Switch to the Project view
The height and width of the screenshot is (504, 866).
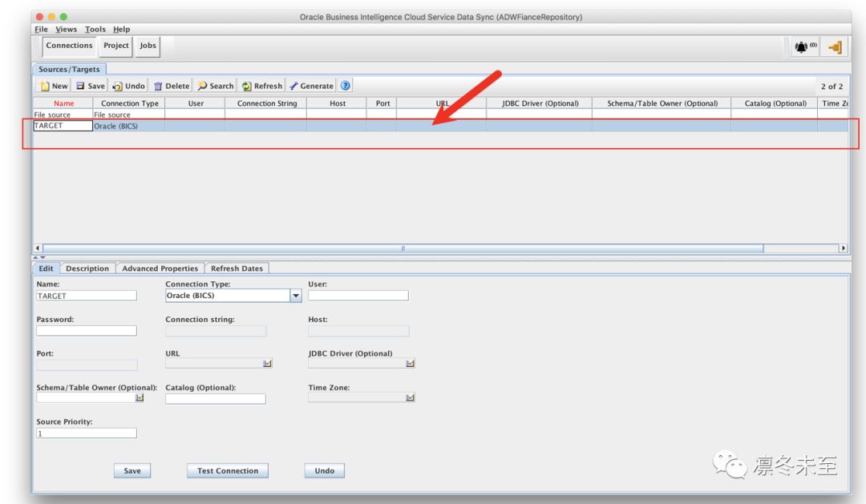[x=116, y=46]
